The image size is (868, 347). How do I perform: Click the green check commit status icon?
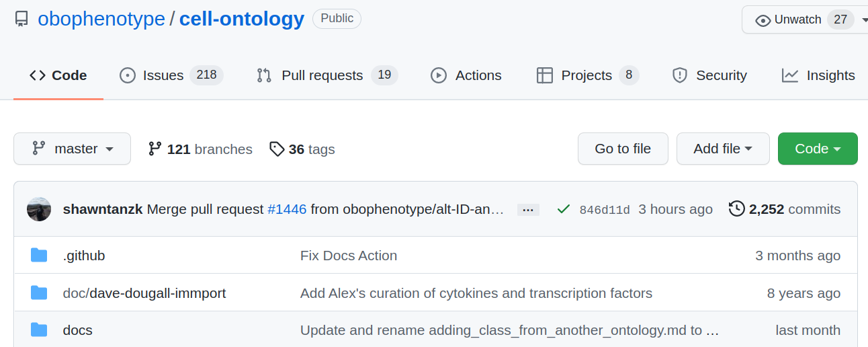564,210
